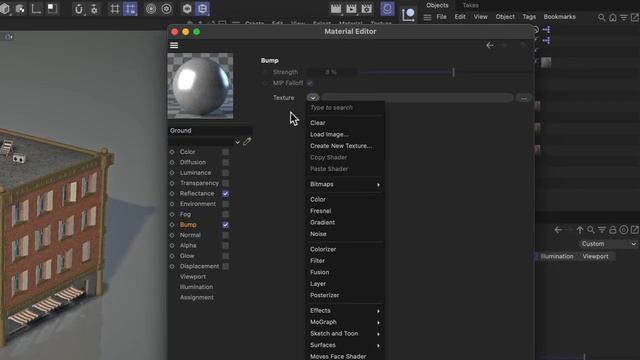Edit the Ground material name field
The width and height of the screenshot is (640, 360).
point(210,131)
